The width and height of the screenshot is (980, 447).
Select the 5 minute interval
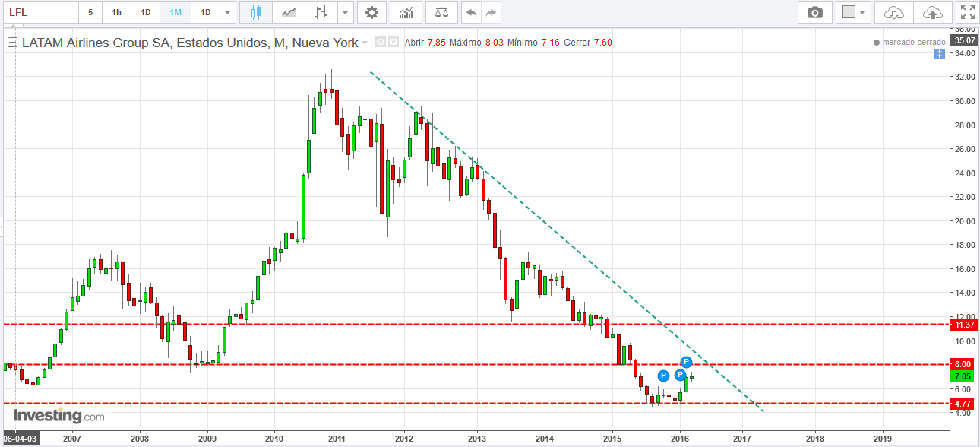90,12
